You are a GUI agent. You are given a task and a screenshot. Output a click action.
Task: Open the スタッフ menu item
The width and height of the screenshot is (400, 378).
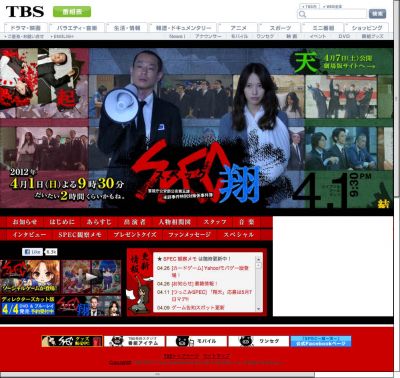coord(215,222)
